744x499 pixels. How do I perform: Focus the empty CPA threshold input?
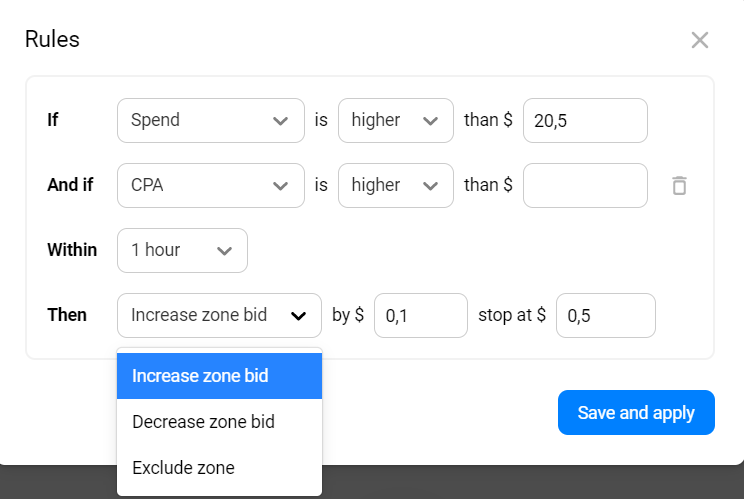tap(585, 185)
